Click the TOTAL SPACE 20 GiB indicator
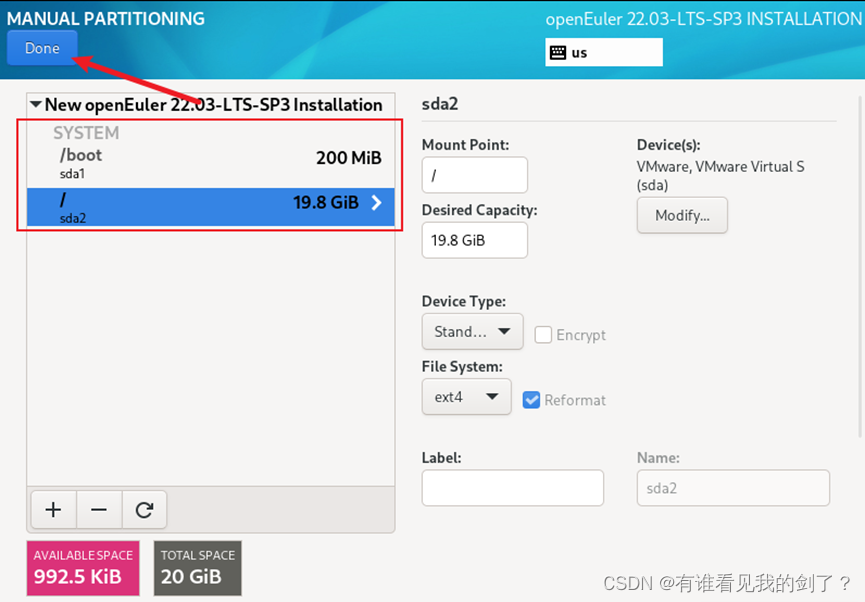The height and width of the screenshot is (602, 865). pyautogui.click(x=197, y=567)
